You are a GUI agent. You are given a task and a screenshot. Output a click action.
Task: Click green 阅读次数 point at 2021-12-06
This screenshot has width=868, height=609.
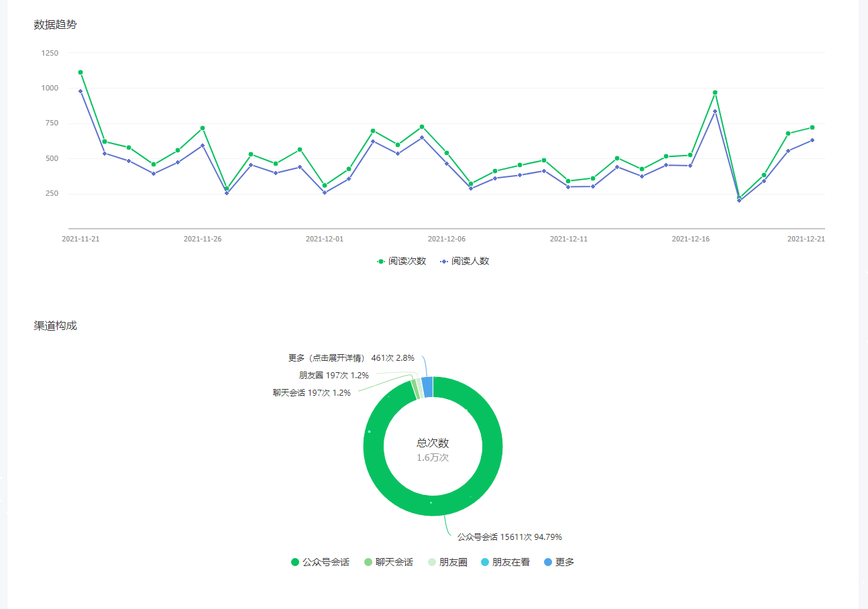pyautogui.click(x=447, y=153)
